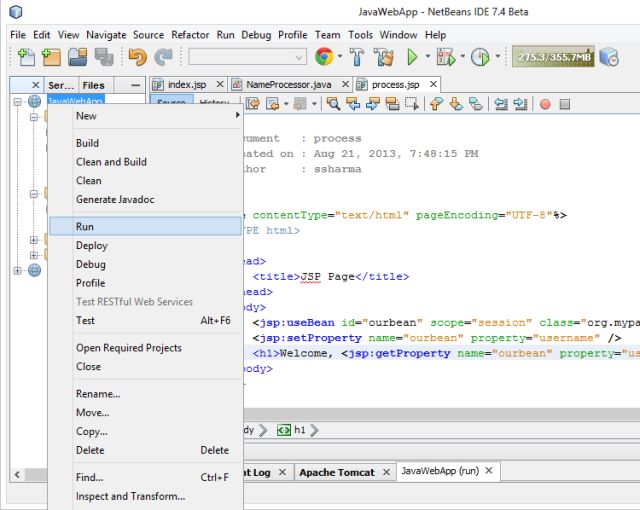This screenshot has width=640, height=510.
Task: Click the New Project toolbar icon
Action: pos(50,58)
